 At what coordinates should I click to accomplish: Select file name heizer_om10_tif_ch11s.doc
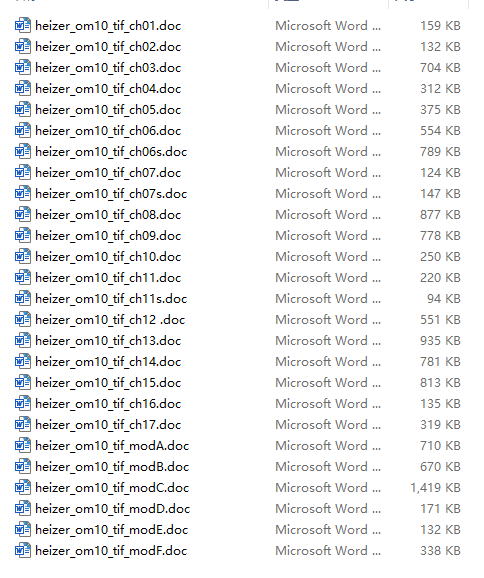click(111, 299)
